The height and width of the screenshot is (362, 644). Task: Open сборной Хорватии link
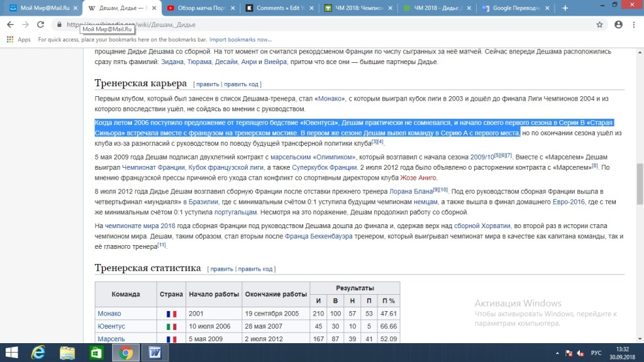(482, 226)
